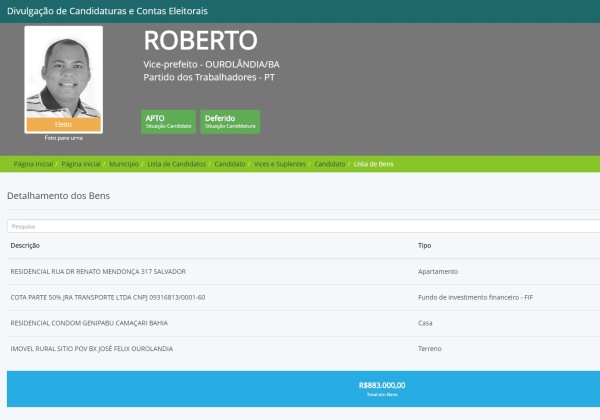Click the Terreno type cell

[x=430, y=348]
